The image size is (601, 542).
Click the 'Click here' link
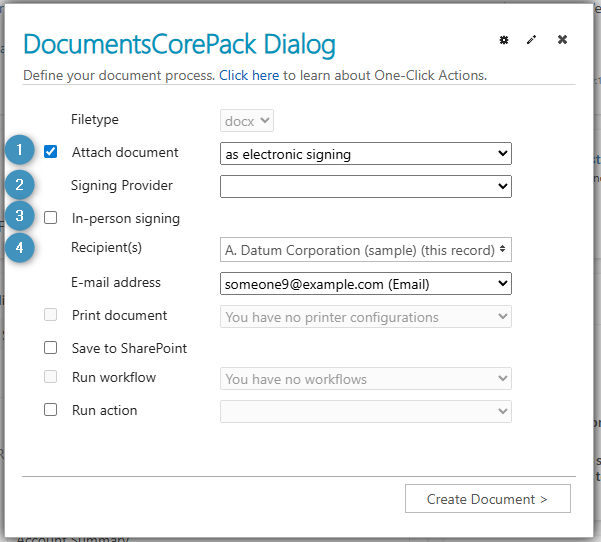click(249, 76)
